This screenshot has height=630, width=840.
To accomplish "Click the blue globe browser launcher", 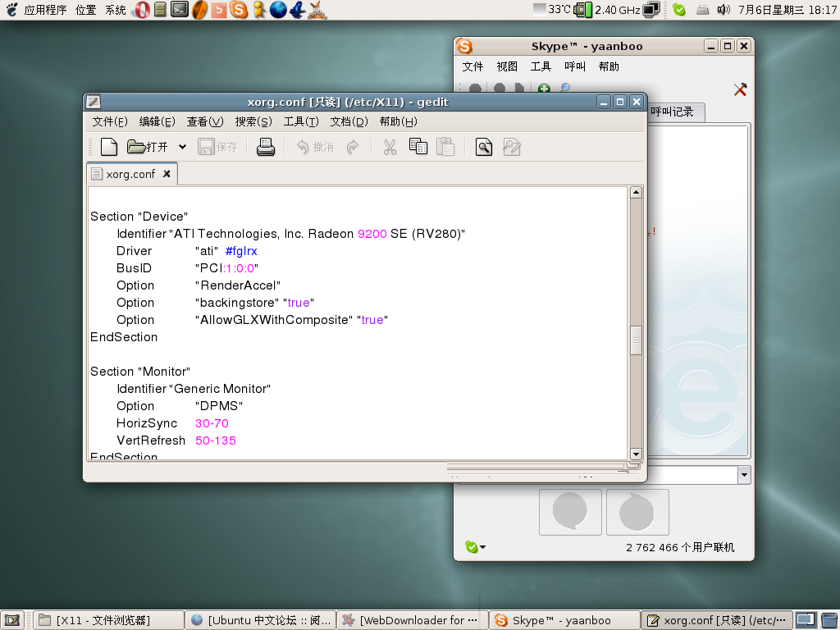I will point(278,10).
